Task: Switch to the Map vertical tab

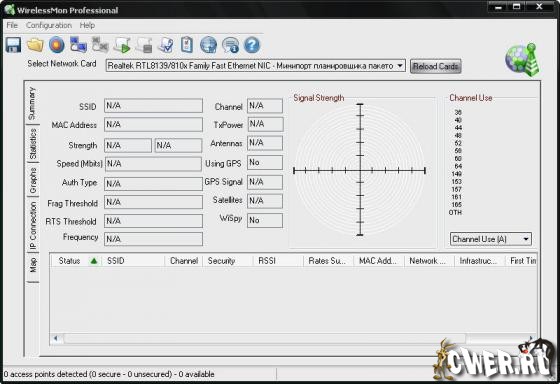Action: 33,265
